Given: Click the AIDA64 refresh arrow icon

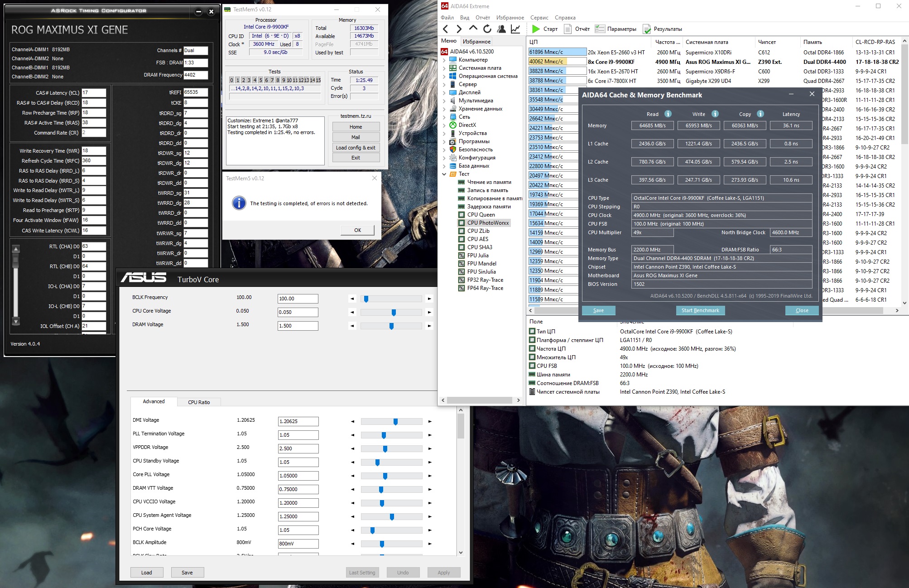Looking at the screenshot, I should pos(487,29).
